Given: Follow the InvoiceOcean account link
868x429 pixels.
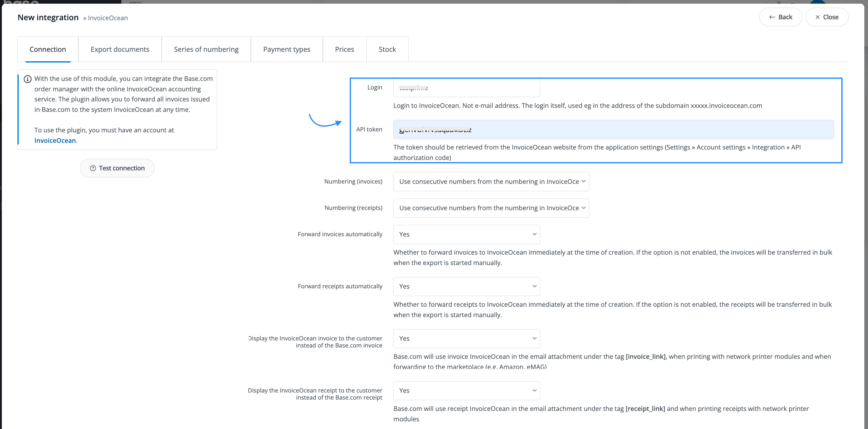Looking at the screenshot, I should (x=55, y=141).
